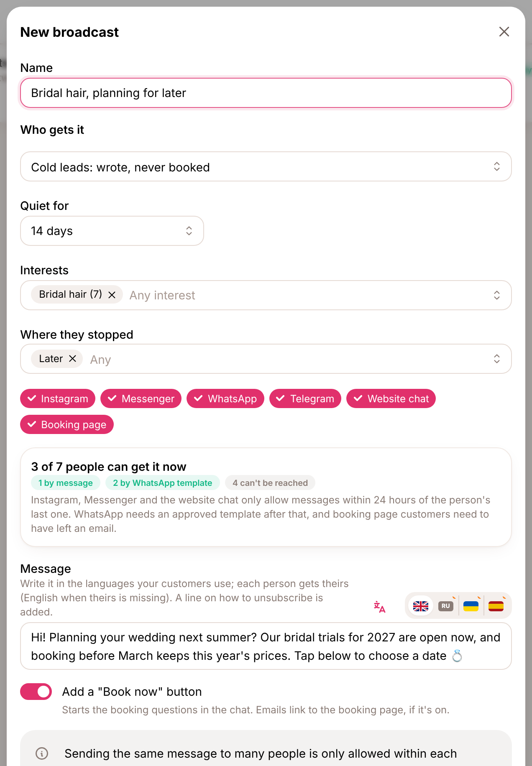
Task: Toggle the Add "Book now" button switch
Action: (36, 692)
